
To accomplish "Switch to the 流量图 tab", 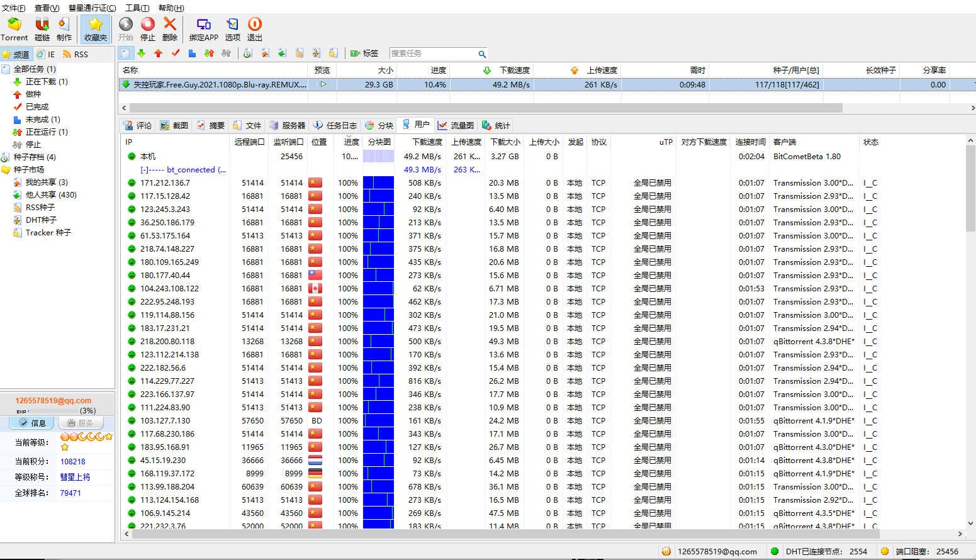I will click(456, 125).
